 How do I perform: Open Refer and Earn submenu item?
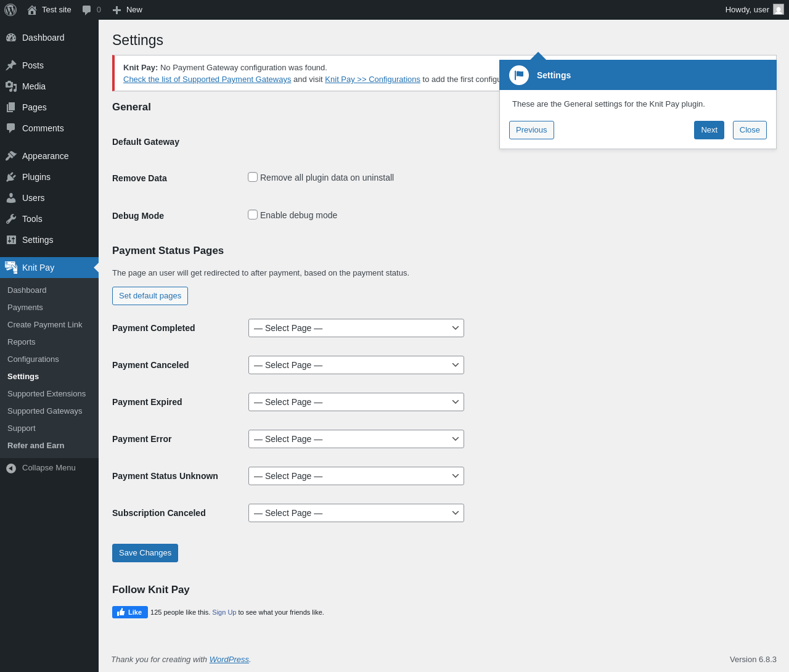tap(36, 446)
